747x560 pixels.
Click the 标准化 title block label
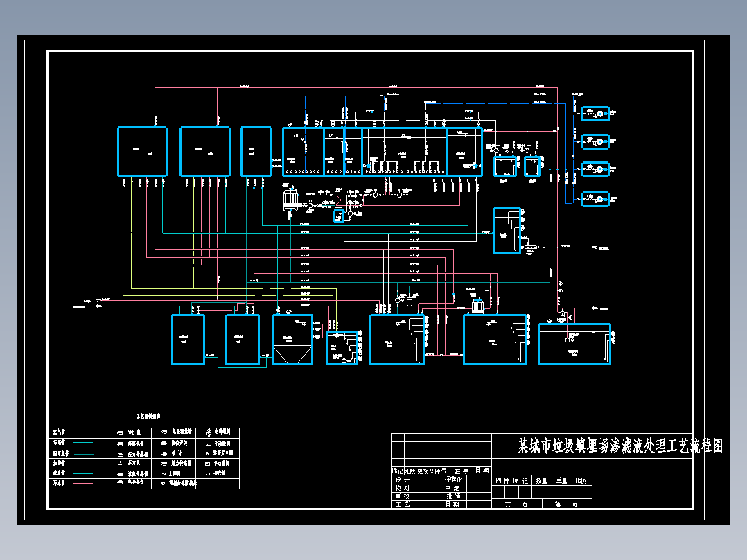(453, 480)
